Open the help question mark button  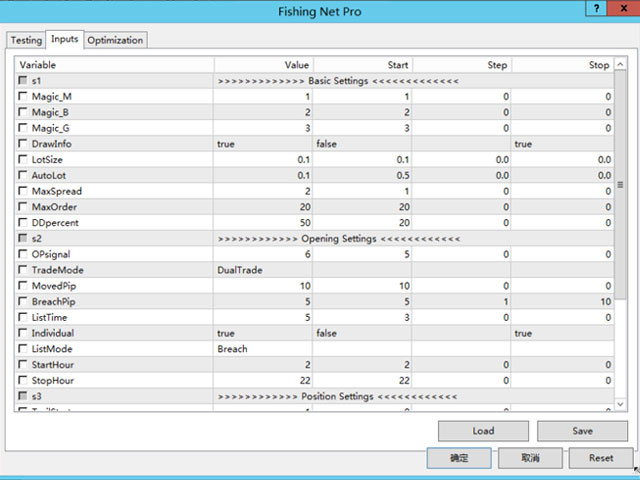[596, 8]
